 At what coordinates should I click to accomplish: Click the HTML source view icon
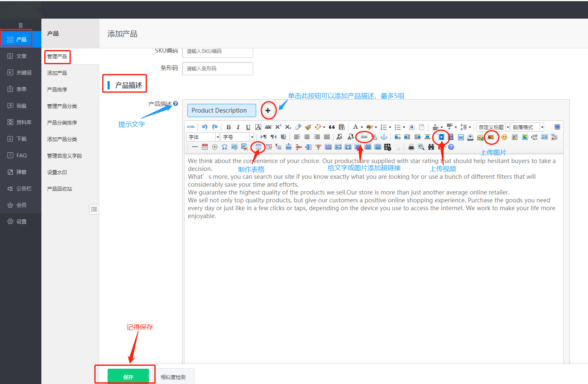191,127
